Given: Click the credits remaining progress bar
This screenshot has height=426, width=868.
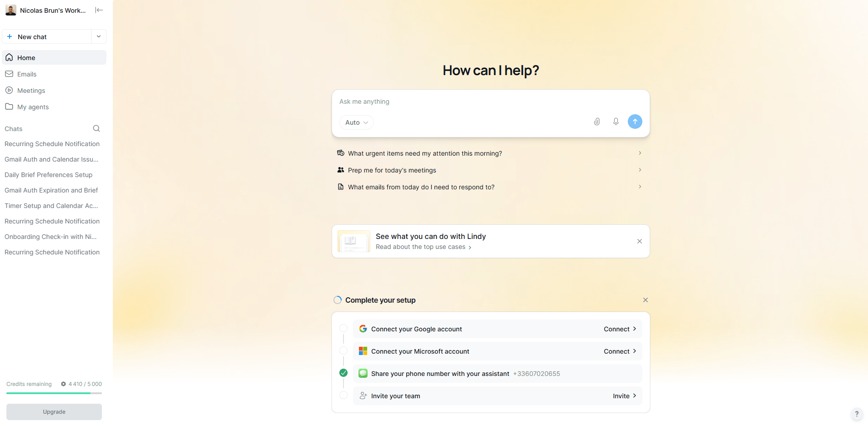Looking at the screenshot, I should coord(54,393).
